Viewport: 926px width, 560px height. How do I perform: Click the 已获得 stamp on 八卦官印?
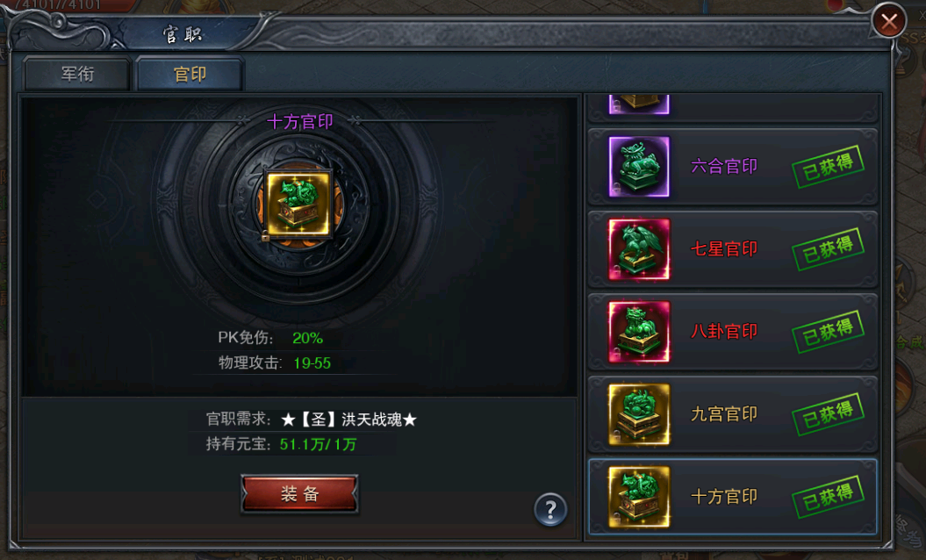coord(828,332)
